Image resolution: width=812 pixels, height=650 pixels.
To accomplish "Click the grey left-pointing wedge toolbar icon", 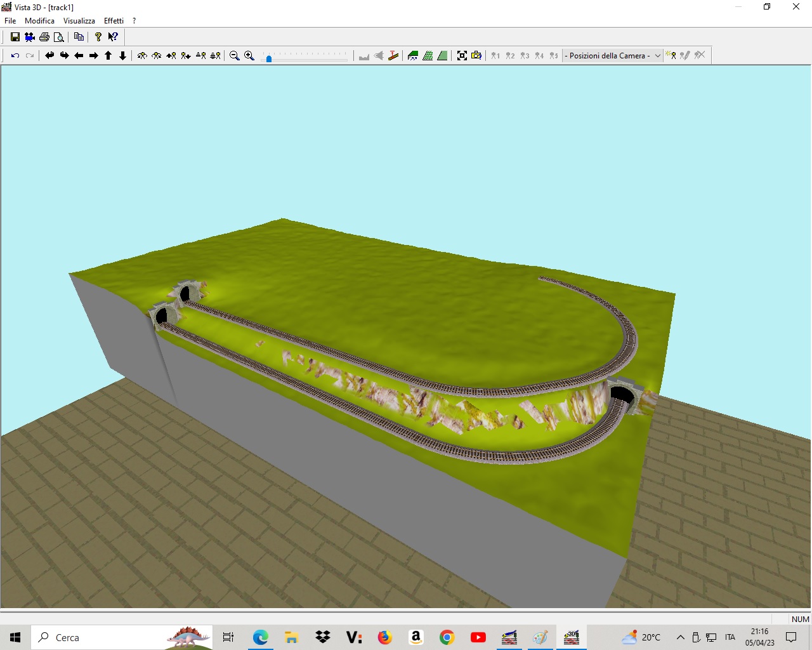I will coord(379,56).
